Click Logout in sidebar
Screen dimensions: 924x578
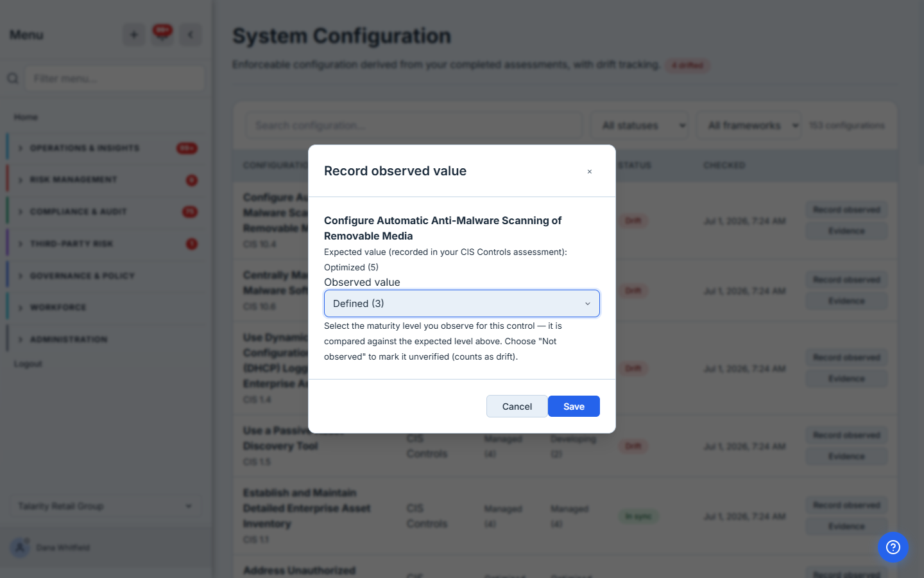click(x=28, y=364)
